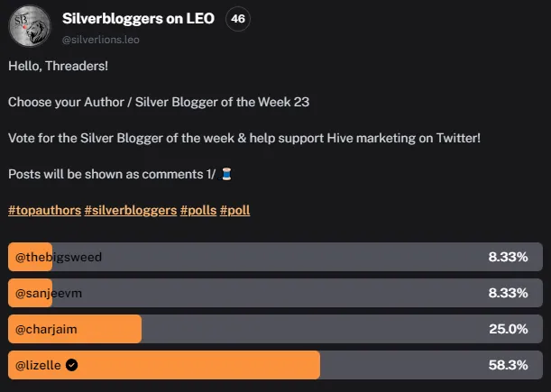Click the 25.0% result percentage
The width and height of the screenshot is (551, 392).
508,329
